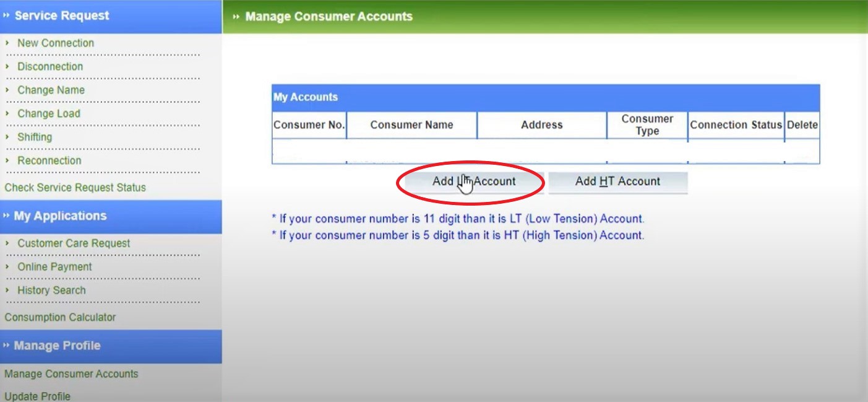This screenshot has width=868, height=402.
Task: Click the Connection Status column header
Action: pyautogui.click(x=736, y=125)
